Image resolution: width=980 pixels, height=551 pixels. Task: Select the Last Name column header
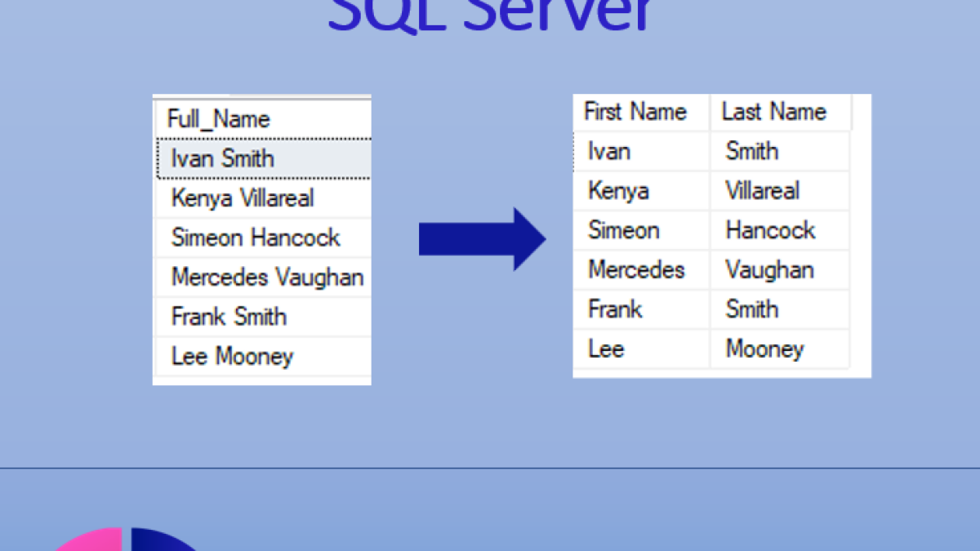point(774,112)
